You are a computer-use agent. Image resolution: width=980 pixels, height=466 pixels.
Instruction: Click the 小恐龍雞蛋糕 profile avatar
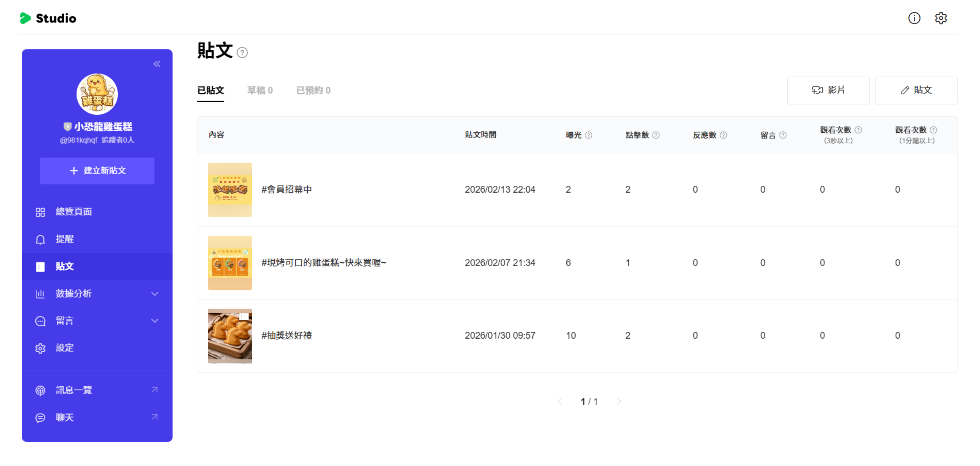pyautogui.click(x=97, y=94)
